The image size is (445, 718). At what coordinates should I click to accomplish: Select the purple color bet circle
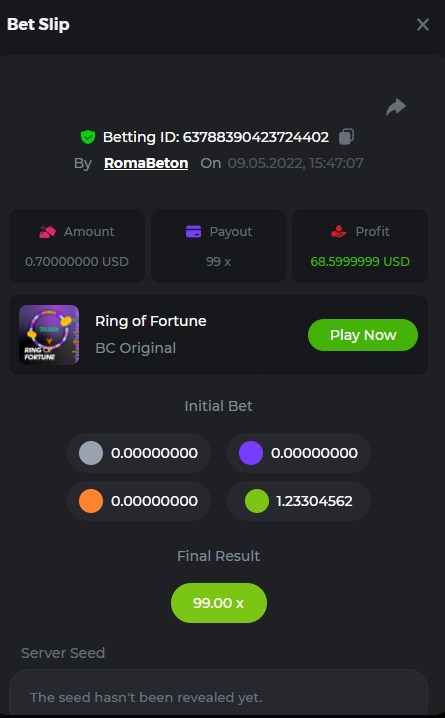click(251, 453)
